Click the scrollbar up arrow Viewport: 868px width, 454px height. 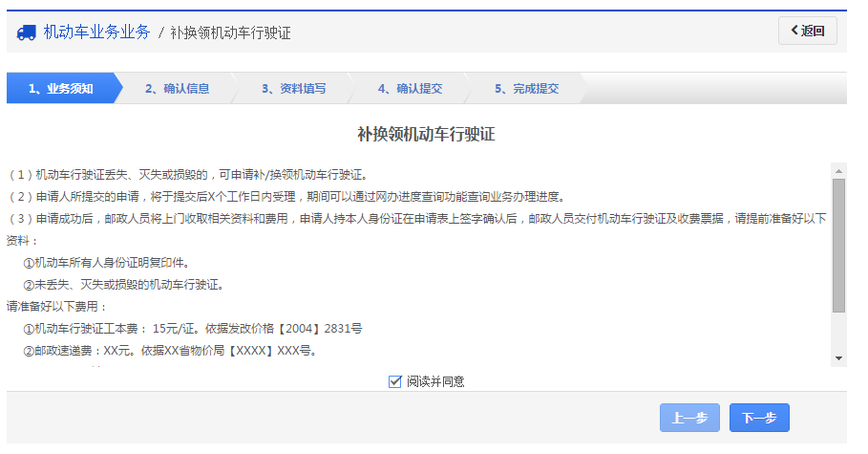838,171
